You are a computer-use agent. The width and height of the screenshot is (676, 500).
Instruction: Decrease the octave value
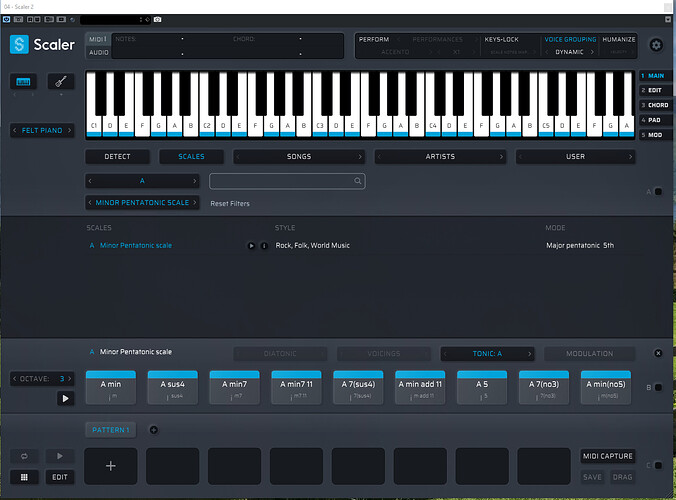[x=15, y=379]
